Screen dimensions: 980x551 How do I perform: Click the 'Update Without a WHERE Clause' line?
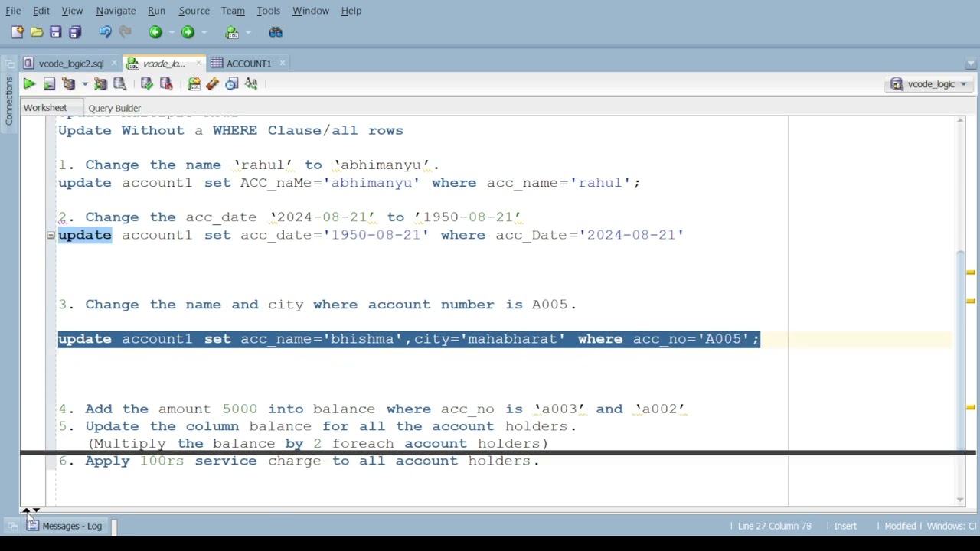[x=230, y=130]
